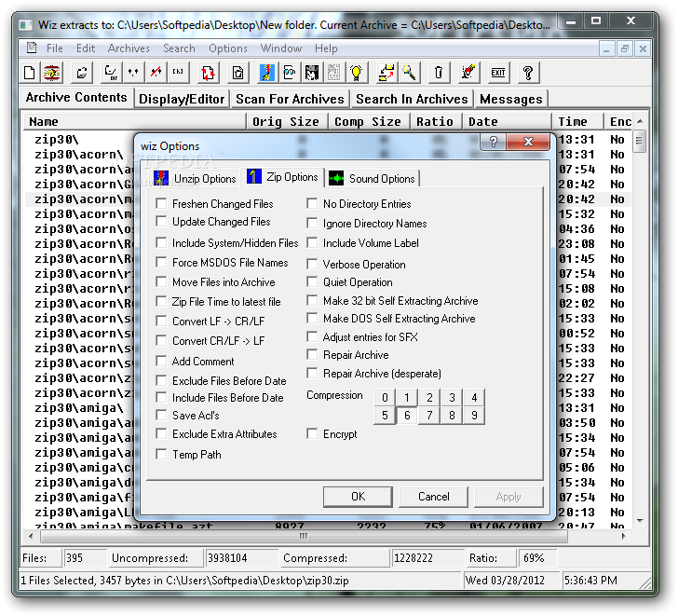This screenshot has width=678, height=616.
Task: Click the yellow light bulb toolbar icon
Action: pyautogui.click(x=357, y=73)
